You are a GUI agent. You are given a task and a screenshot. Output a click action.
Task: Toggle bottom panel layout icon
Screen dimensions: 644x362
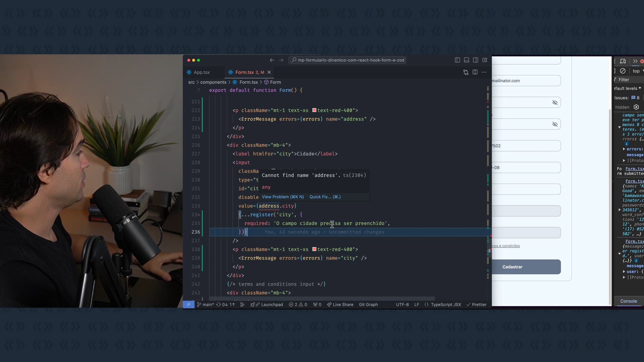[x=466, y=60]
